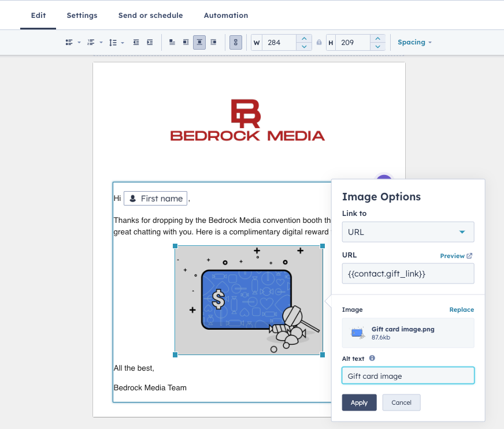Select the left image wrap alignment icon
Screen dimensions: 504x429
pos(186,42)
